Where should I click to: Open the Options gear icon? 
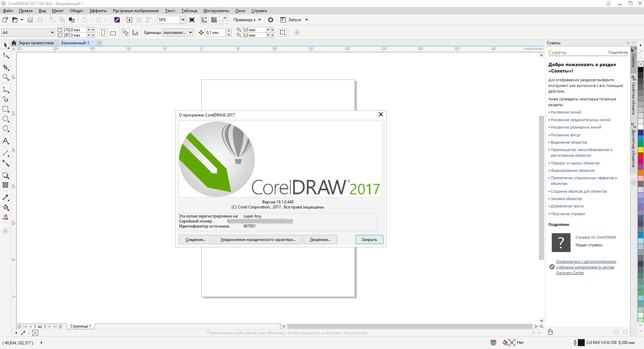tap(271, 20)
